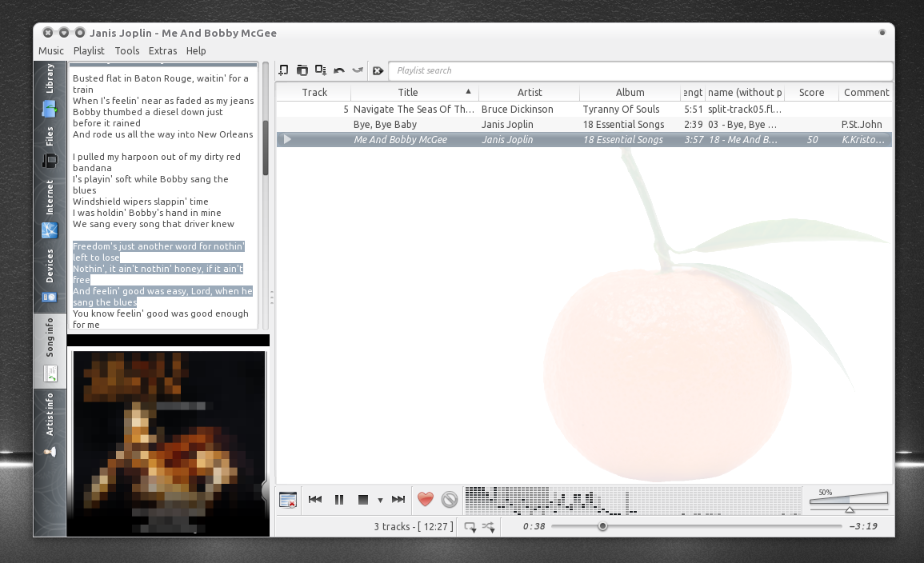Click the Ban track icon

(450, 499)
